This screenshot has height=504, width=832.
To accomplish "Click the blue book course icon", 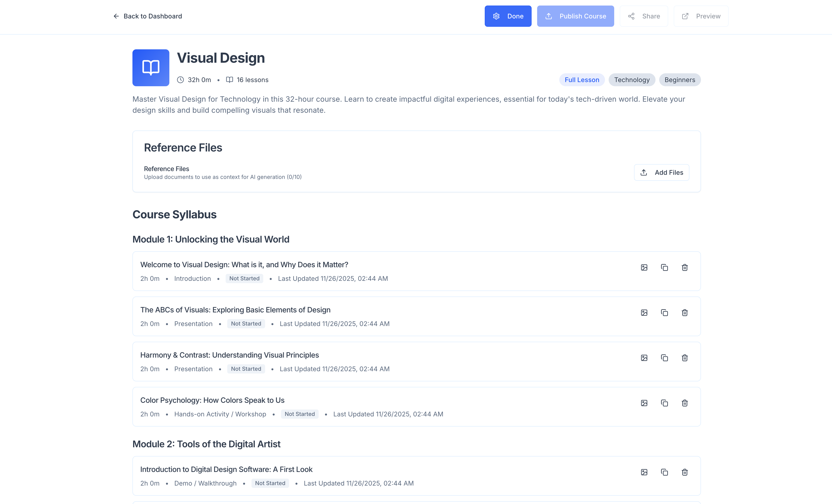I will click(x=151, y=68).
